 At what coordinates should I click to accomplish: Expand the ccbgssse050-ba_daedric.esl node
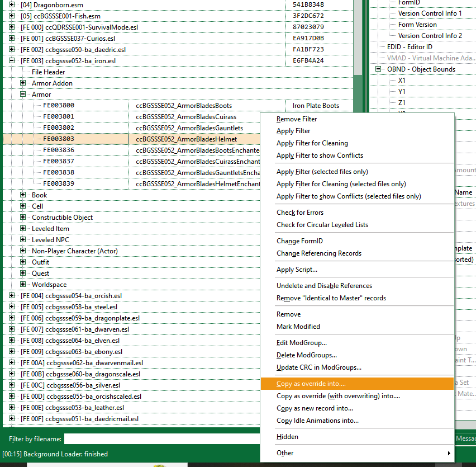[x=12, y=49]
